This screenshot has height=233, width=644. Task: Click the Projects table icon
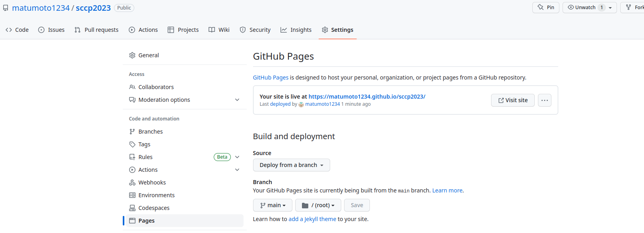(171, 30)
